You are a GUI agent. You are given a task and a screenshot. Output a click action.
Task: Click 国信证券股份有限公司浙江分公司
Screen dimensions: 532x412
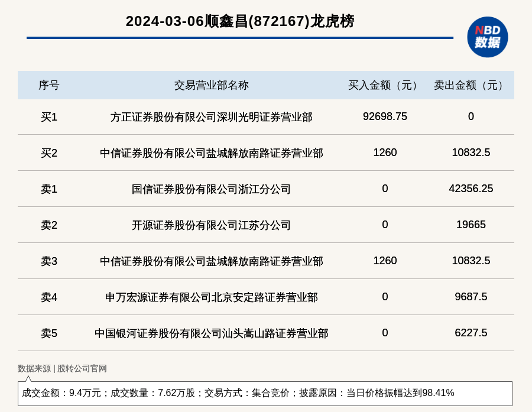pyautogui.click(x=212, y=189)
